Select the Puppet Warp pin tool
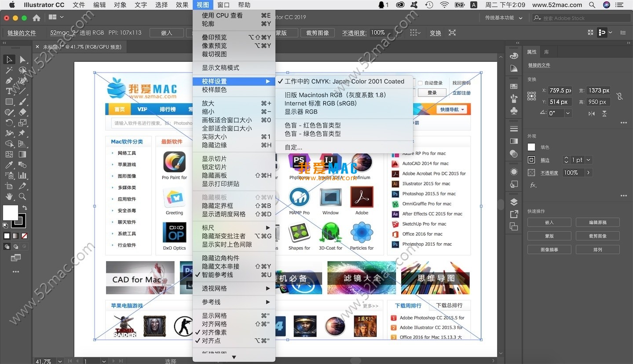 [x=22, y=133]
